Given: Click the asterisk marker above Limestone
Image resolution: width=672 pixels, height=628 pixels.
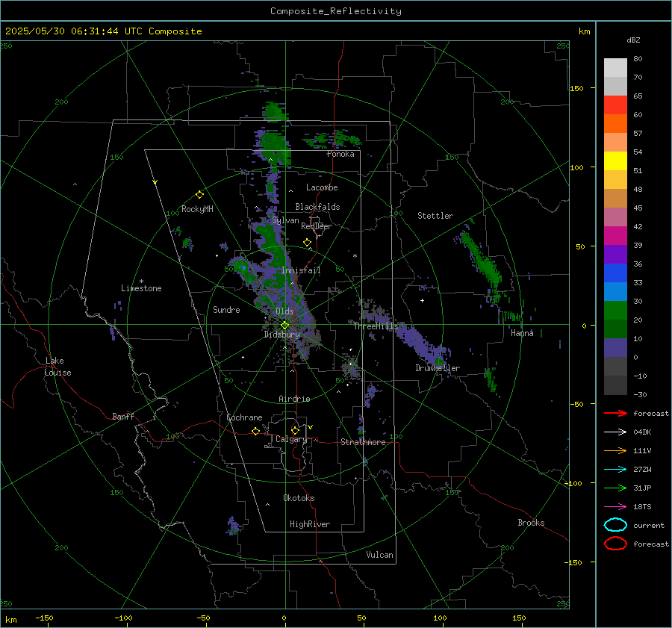Looking at the screenshot, I should click(x=141, y=282).
